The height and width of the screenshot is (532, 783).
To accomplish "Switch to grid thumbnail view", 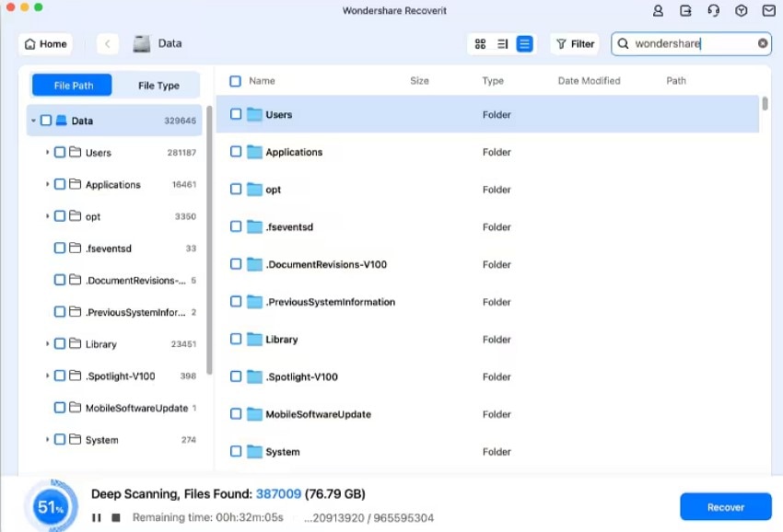I will [x=480, y=44].
